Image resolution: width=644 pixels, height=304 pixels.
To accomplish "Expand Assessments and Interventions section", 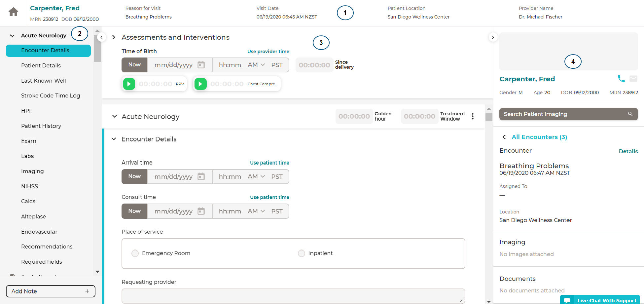I will click(x=114, y=37).
